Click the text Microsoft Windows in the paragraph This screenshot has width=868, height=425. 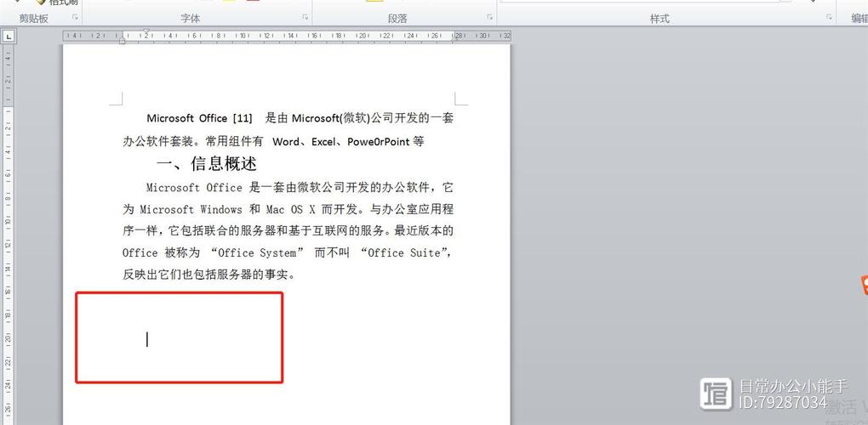pos(191,209)
